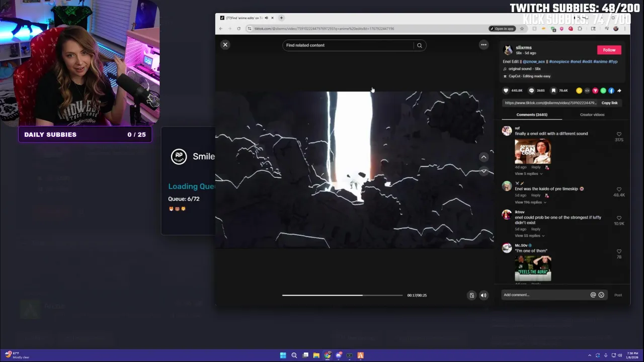The width and height of the screenshot is (644, 362).
Task: Open Discord from the taskbar
Action: pos(339,355)
